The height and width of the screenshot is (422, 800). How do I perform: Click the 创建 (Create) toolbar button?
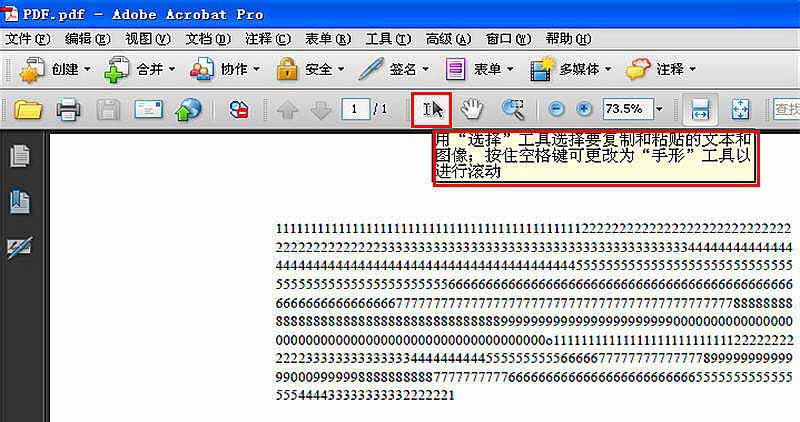49,69
